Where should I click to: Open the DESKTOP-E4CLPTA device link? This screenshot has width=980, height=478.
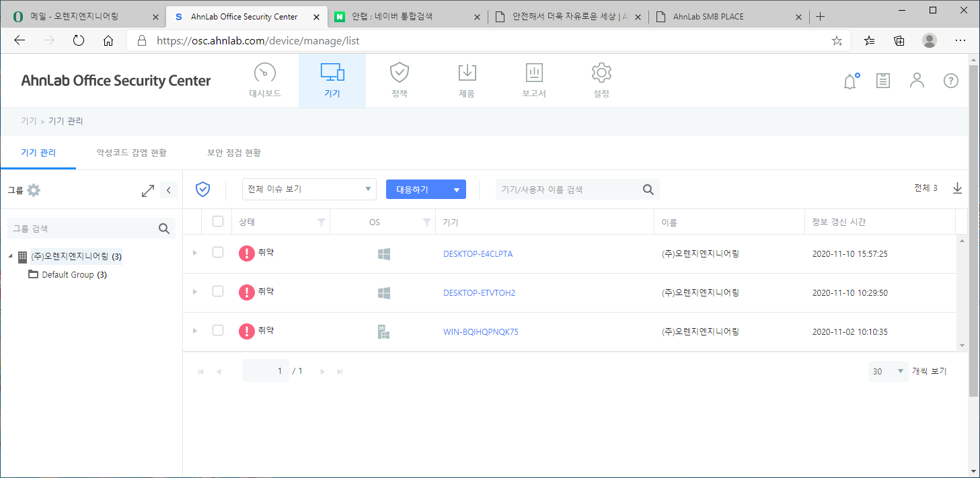(478, 254)
